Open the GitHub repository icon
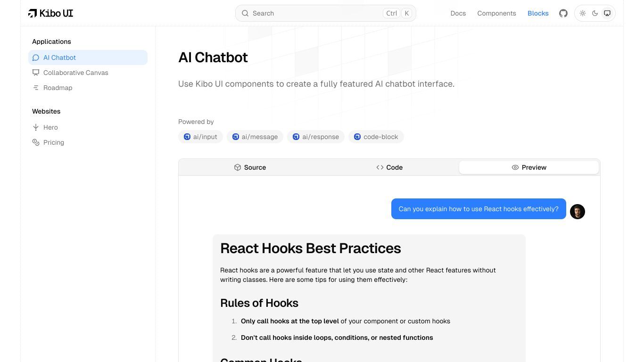The height and width of the screenshot is (362, 644). point(563,13)
